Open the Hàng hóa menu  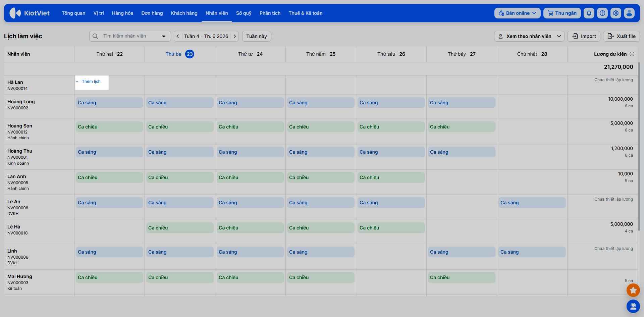[122, 13]
